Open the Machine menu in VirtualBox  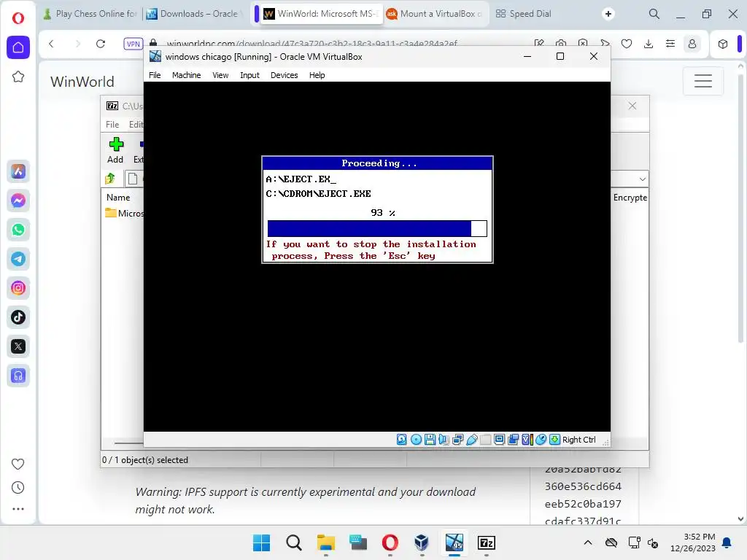[x=186, y=75]
